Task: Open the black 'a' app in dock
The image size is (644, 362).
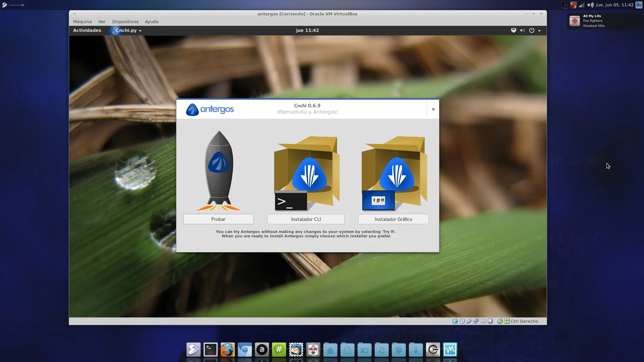Action: 262,350
